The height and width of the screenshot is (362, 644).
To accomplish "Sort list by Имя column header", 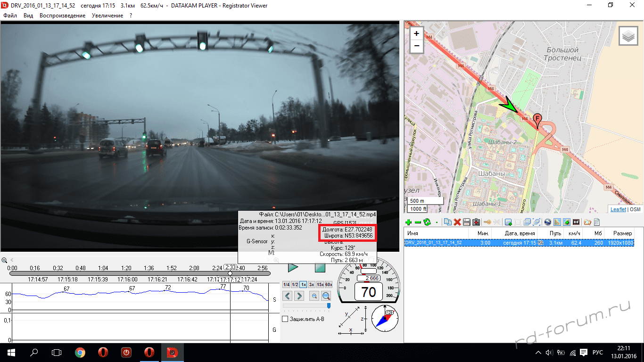I will (436, 233).
